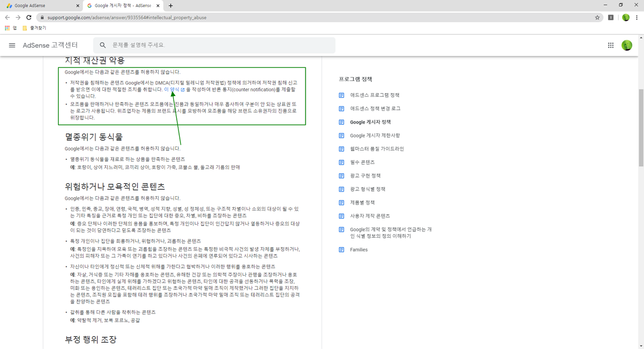The image size is (644, 349).
Task: Select the Google 게시자 정책 - AdSense tab
Action: [122, 6]
